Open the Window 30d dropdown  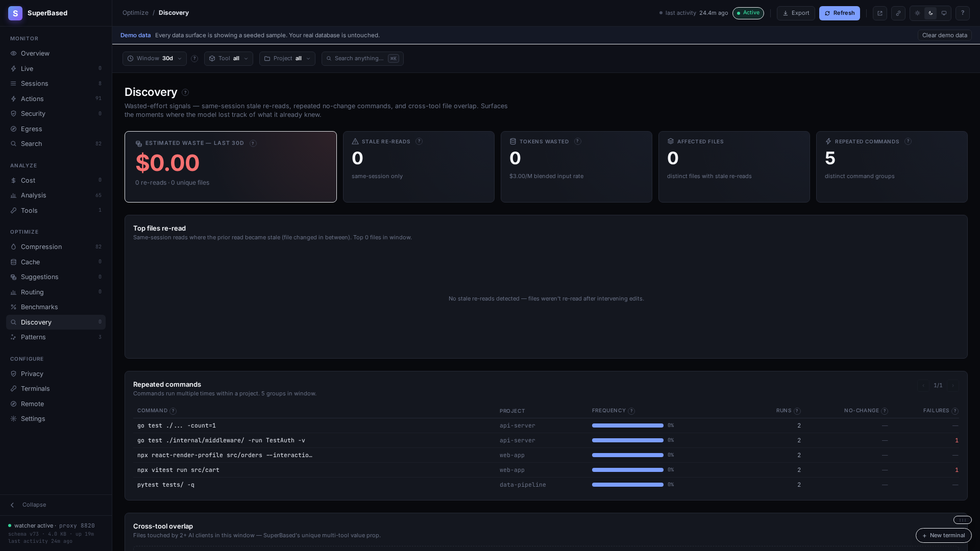click(154, 59)
